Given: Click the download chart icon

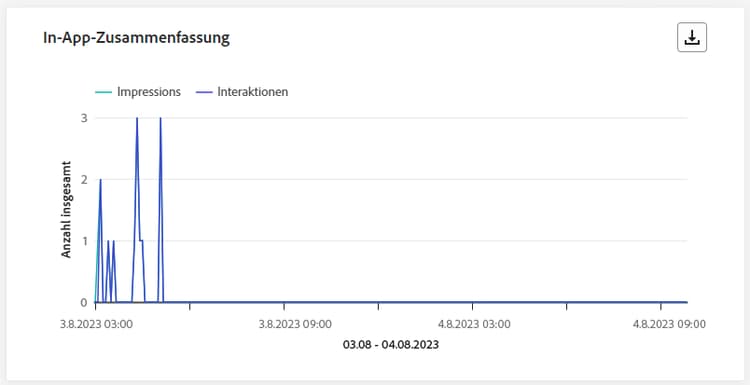Looking at the screenshot, I should 692,37.
